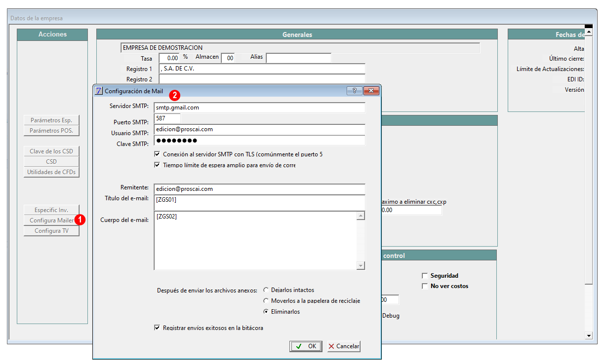
Task: Click the Registro 2 field
Action: [262, 79]
